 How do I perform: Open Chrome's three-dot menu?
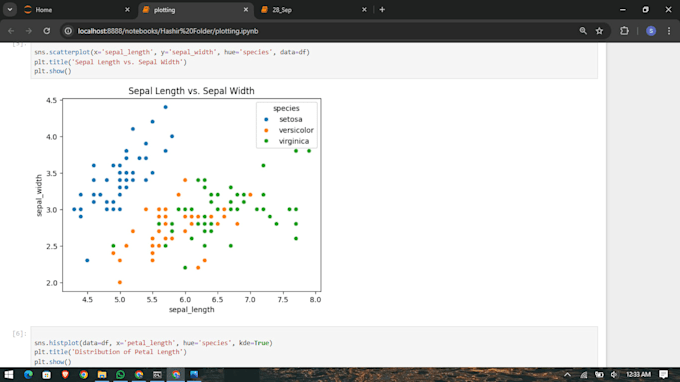[x=669, y=31]
